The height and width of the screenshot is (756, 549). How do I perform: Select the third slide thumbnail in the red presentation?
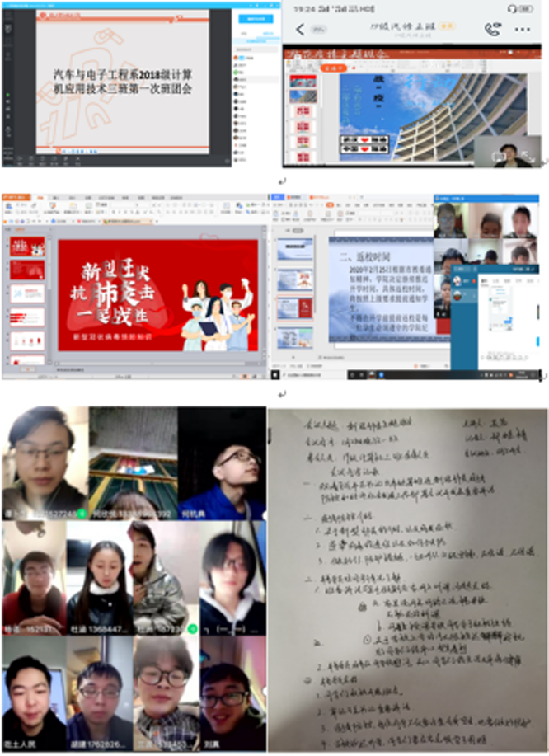point(27,293)
